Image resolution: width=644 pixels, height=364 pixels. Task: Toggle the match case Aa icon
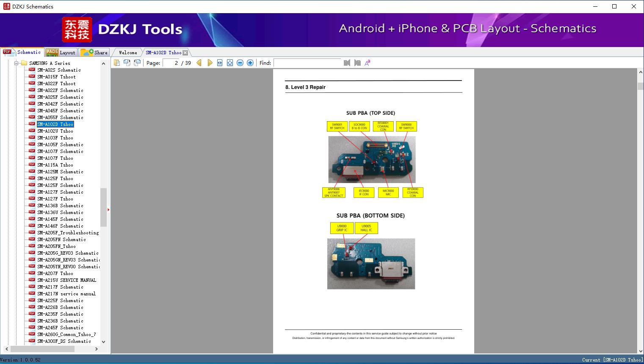[368, 63]
